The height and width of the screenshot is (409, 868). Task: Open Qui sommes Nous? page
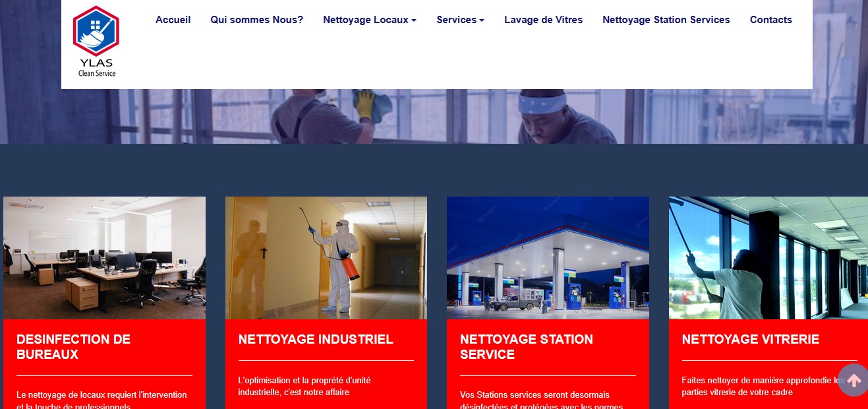point(257,20)
